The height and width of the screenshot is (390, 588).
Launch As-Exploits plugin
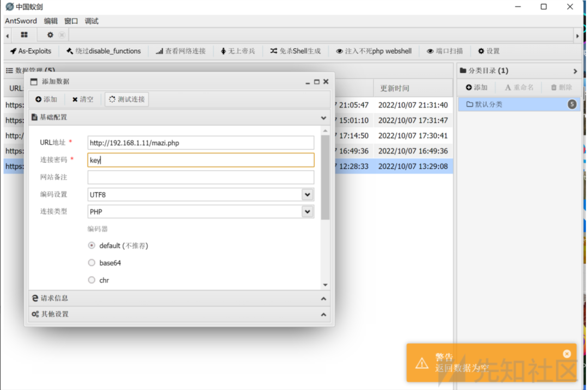point(30,51)
